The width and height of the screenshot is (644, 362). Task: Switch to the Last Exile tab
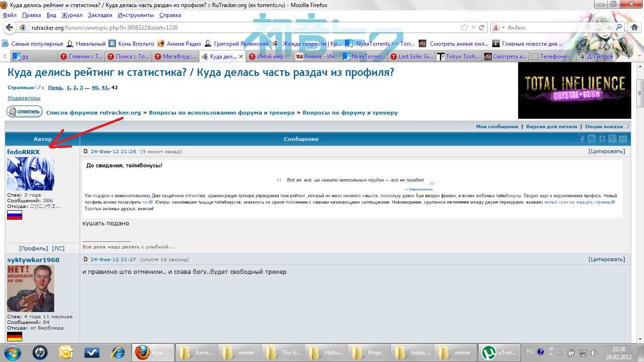411,57
